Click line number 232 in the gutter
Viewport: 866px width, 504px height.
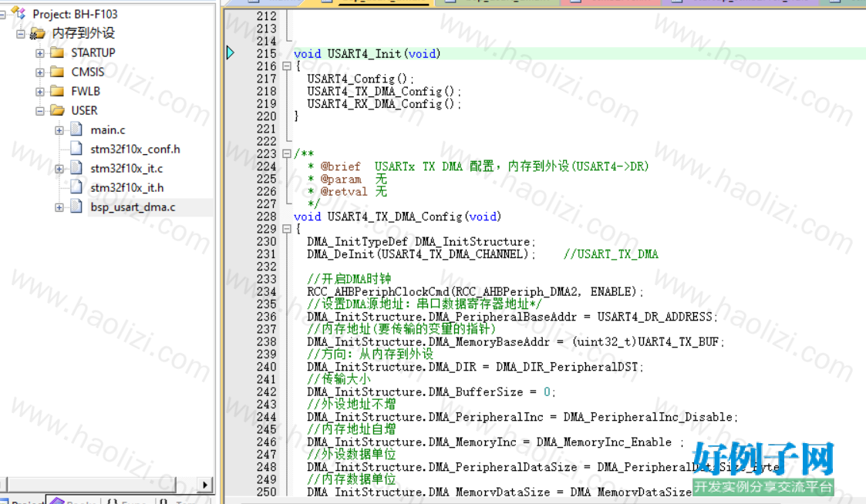(x=266, y=267)
